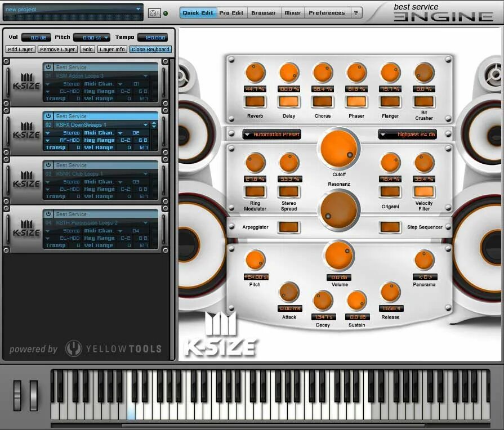Click the Decay knob

pos(323,301)
